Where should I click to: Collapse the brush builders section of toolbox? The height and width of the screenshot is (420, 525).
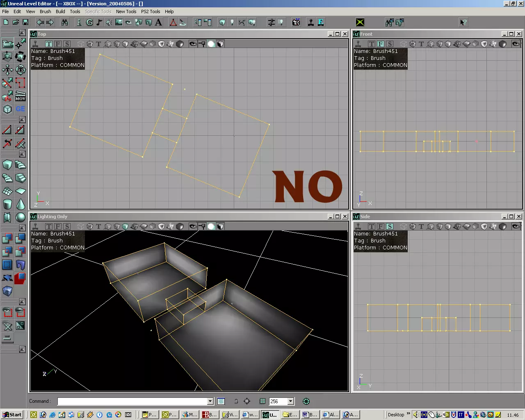[22, 154]
